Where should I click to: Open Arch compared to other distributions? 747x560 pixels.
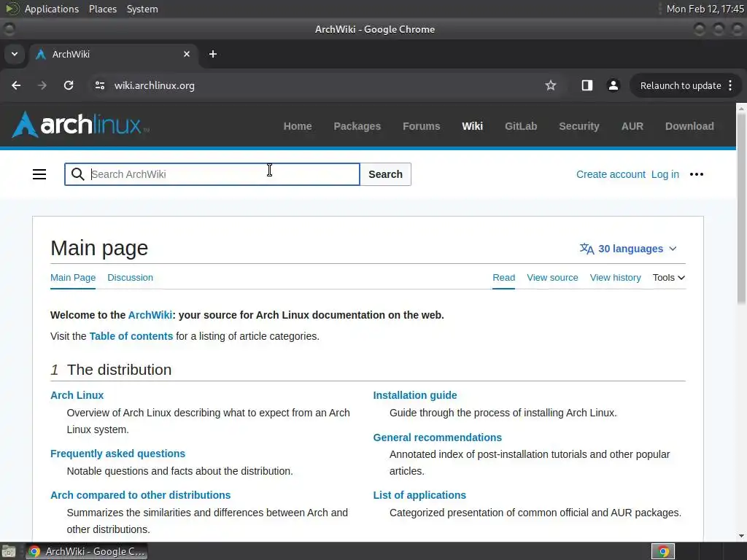(141, 495)
